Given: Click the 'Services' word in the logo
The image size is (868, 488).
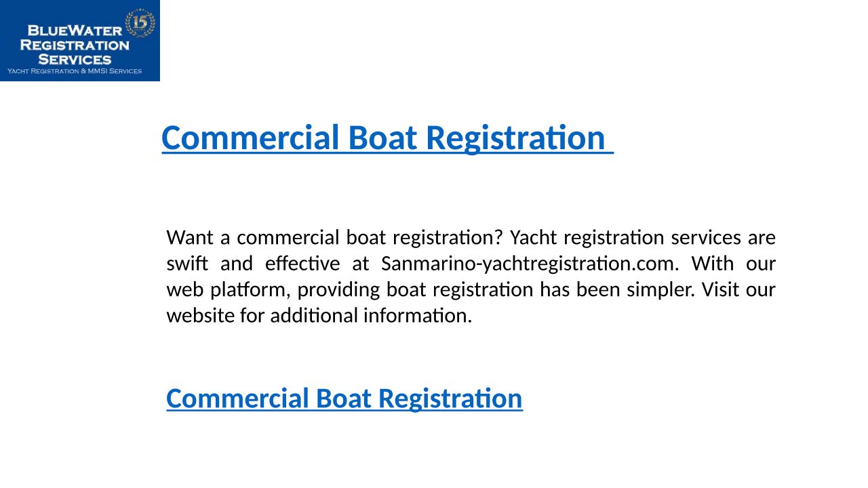Looking at the screenshot, I should click(x=75, y=59).
